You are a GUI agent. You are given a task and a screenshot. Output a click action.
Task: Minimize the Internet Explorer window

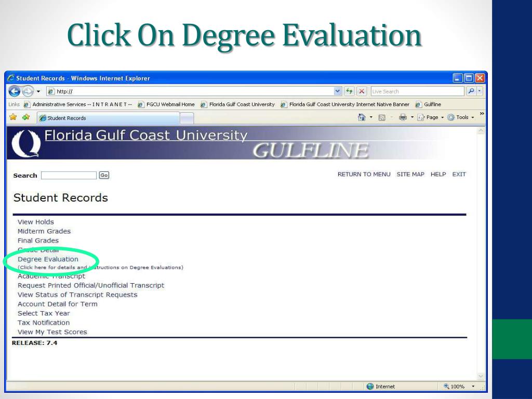[458, 78]
